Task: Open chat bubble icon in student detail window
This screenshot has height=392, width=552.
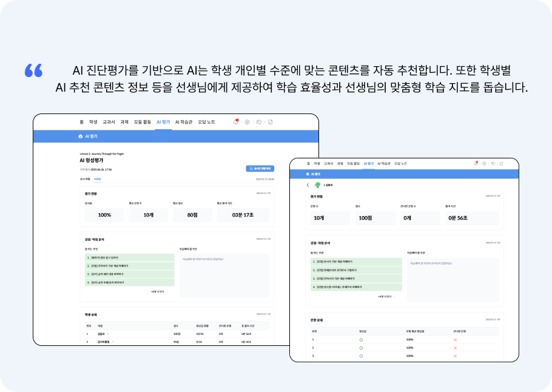Action: (493, 163)
